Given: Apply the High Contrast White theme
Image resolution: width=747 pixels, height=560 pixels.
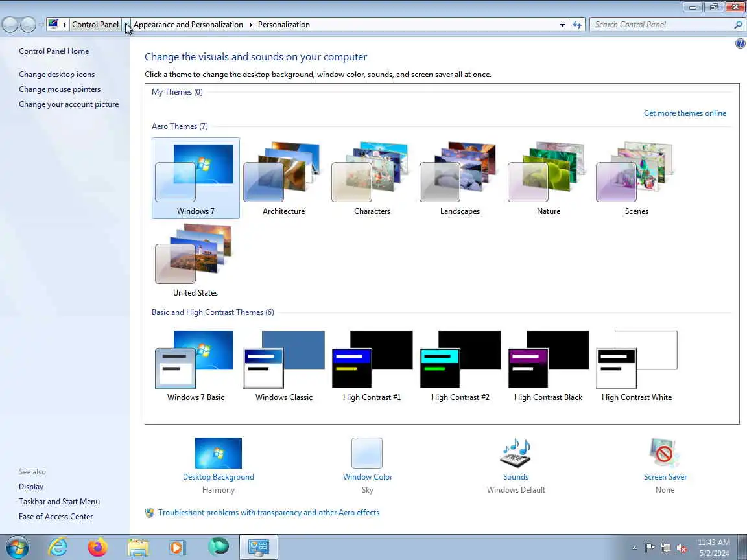Looking at the screenshot, I should click(637, 366).
